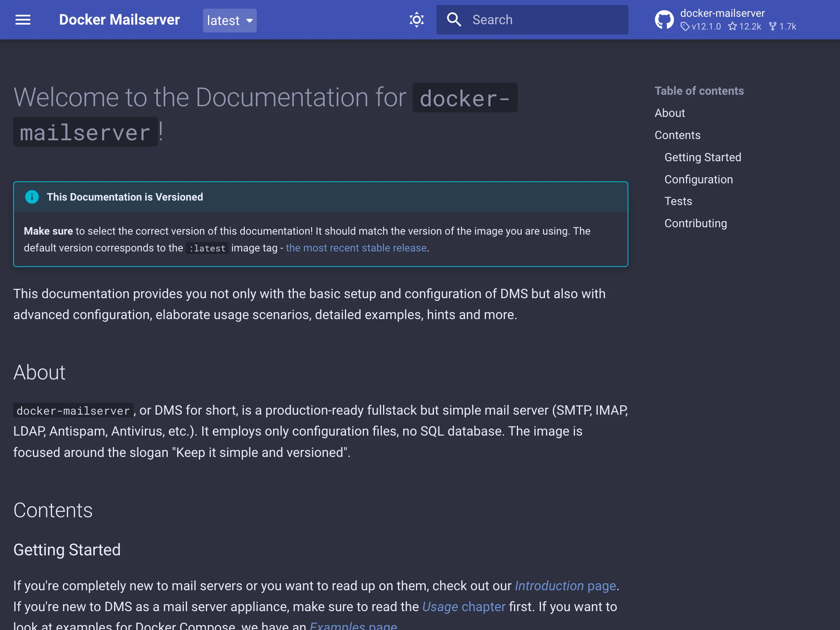The width and height of the screenshot is (840, 630).
Task: Jump to Contributing via the table of contents
Action: 695,223
